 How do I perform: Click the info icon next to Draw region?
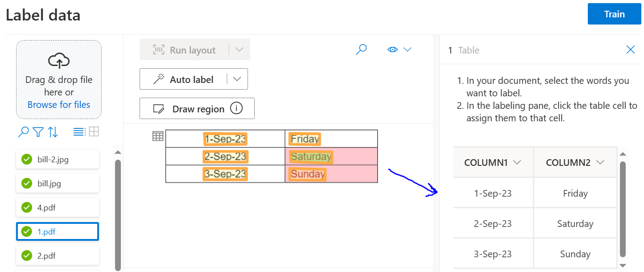pyautogui.click(x=236, y=108)
